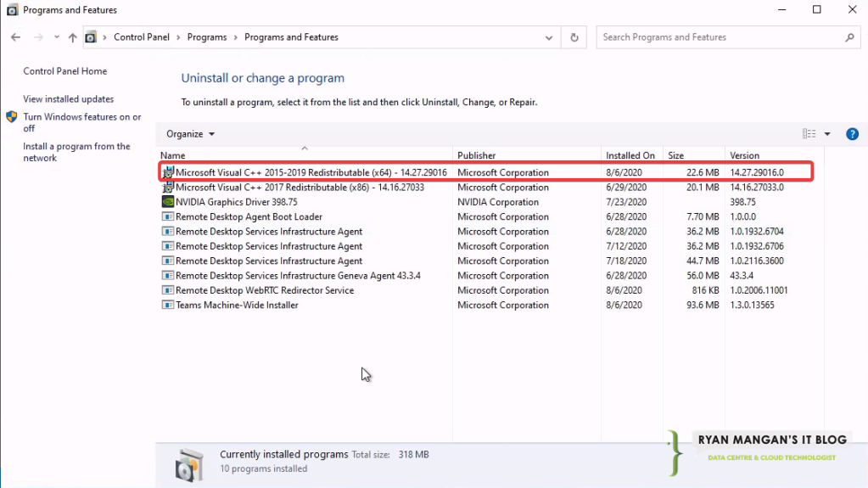
Task: Maximize the Programs and Features window
Action: (816, 10)
